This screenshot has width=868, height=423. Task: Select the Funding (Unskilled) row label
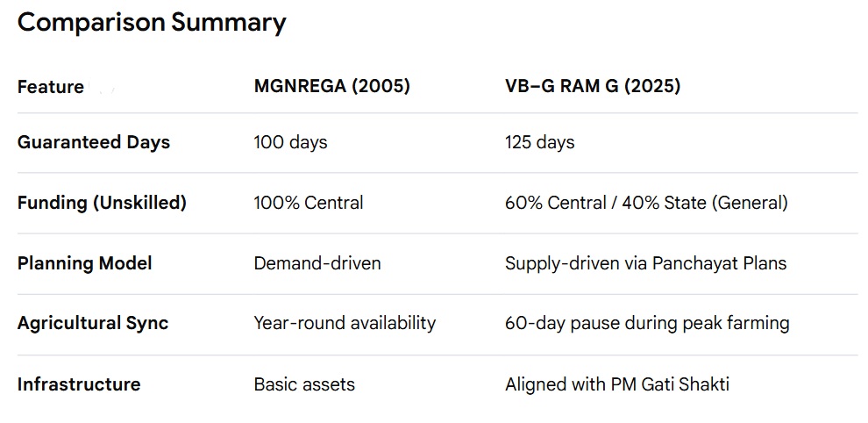[x=102, y=203]
